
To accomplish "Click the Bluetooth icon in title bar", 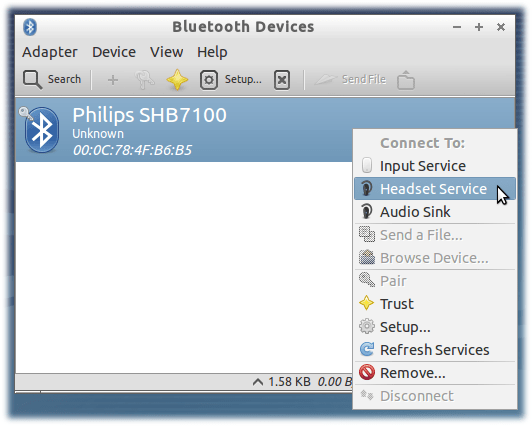I will (30, 27).
